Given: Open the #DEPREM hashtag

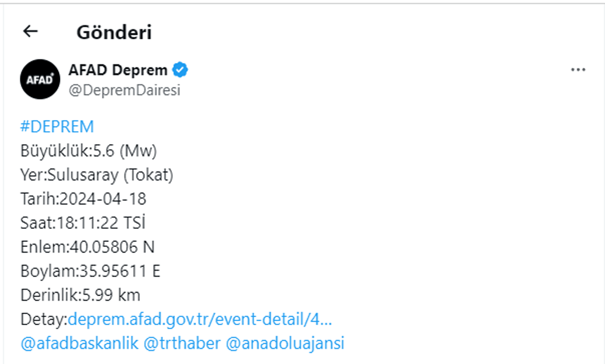Looking at the screenshot, I should click(x=57, y=127).
